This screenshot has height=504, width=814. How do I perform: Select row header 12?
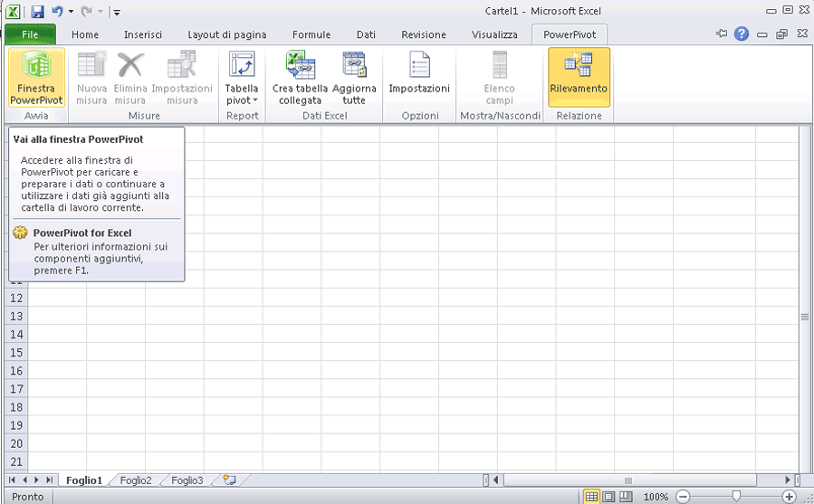(x=16, y=298)
